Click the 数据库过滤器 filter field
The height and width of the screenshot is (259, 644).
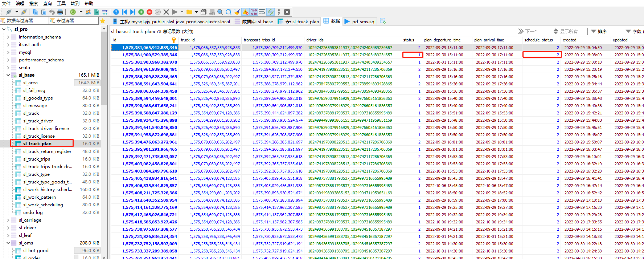click(x=24, y=21)
